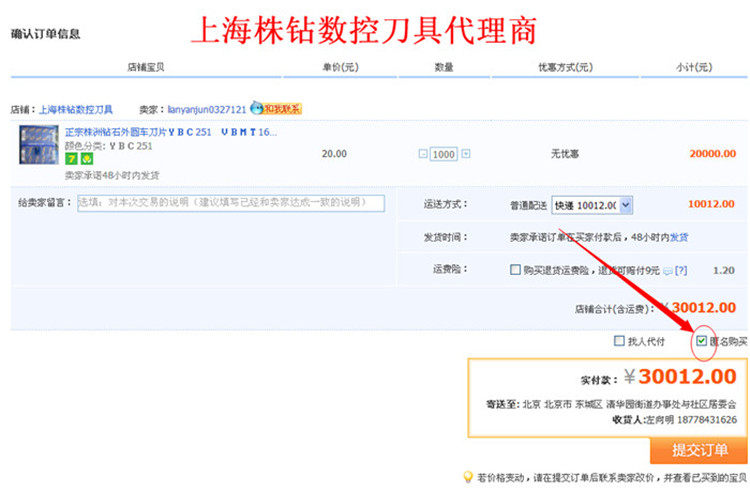Click the 提交订单 submit order button
This screenshot has height=491, width=750.
click(698, 450)
